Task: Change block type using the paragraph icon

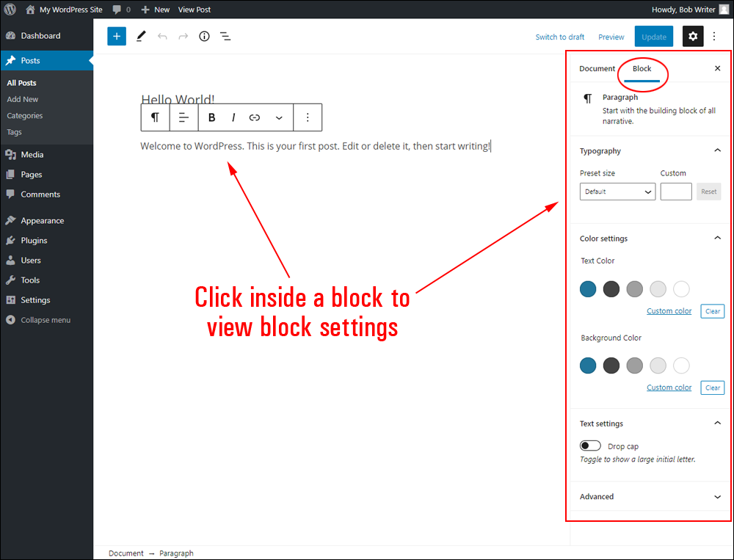Action: point(155,117)
